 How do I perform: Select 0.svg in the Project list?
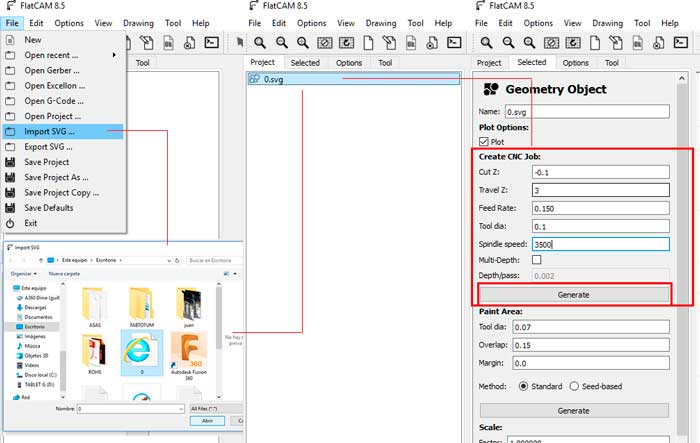point(354,79)
